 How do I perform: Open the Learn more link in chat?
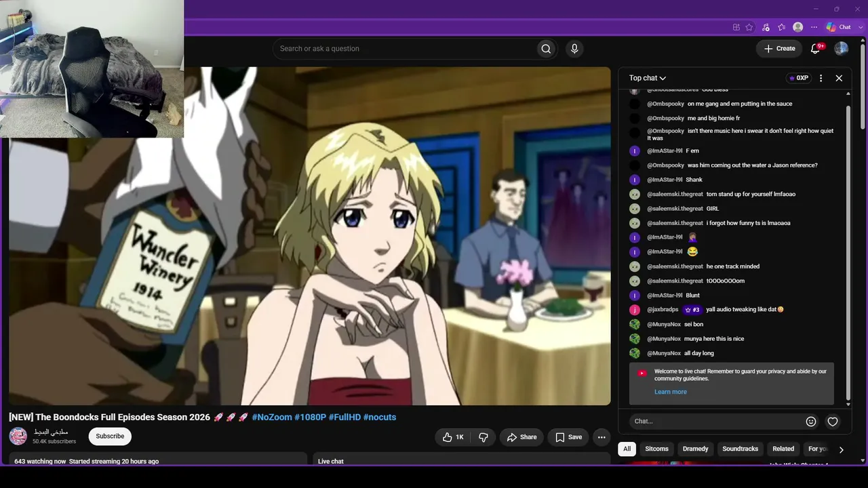(x=671, y=392)
